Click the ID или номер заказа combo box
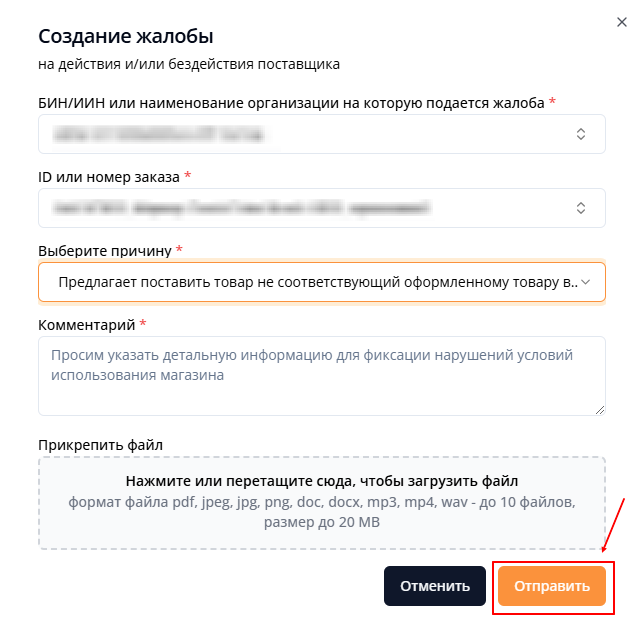 (x=300, y=208)
